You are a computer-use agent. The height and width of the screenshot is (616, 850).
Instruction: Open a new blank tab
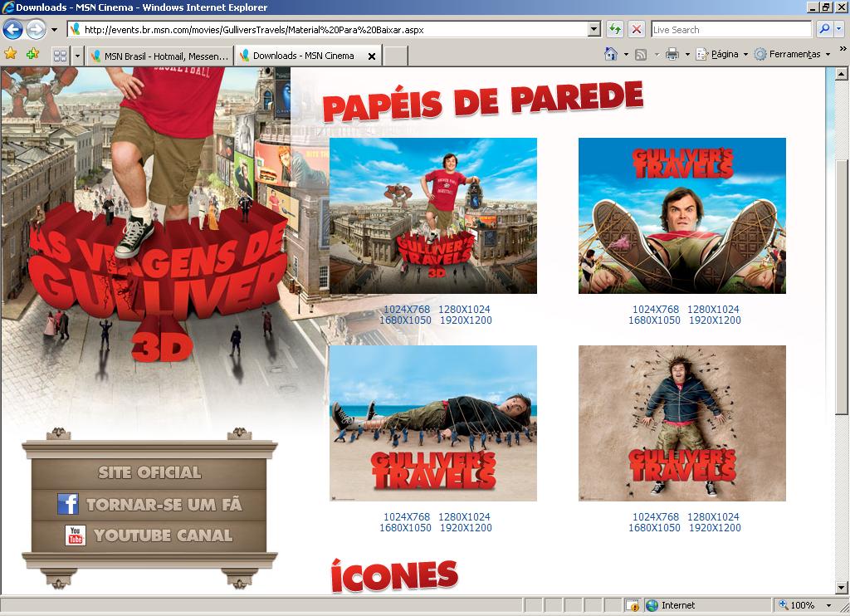click(x=395, y=56)
